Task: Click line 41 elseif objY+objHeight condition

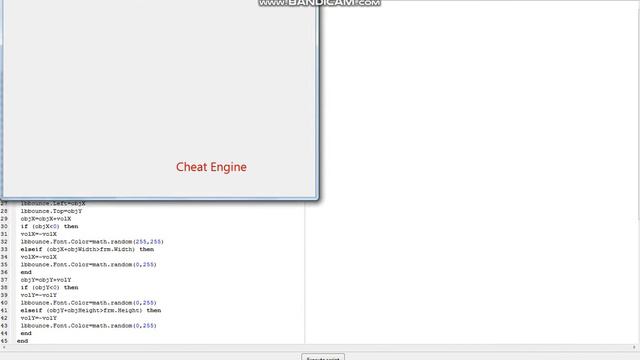Action: (91, 310)
